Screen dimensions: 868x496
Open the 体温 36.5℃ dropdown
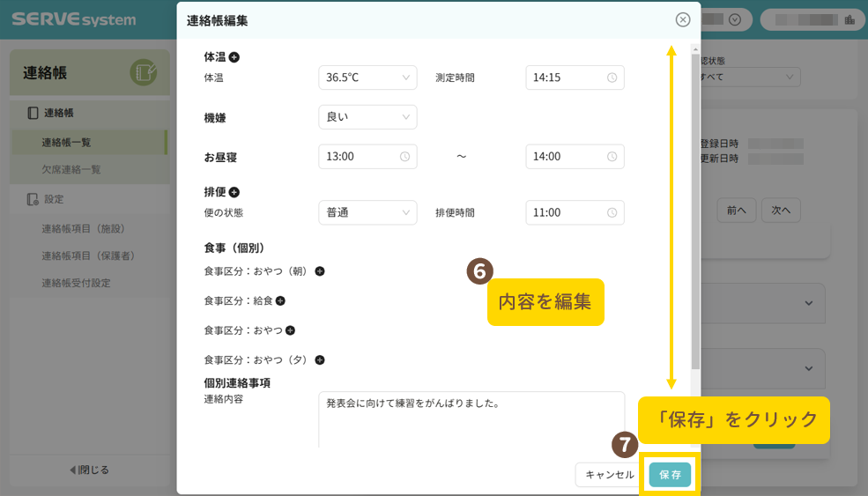pyautogui.click(x=367, y=78)
